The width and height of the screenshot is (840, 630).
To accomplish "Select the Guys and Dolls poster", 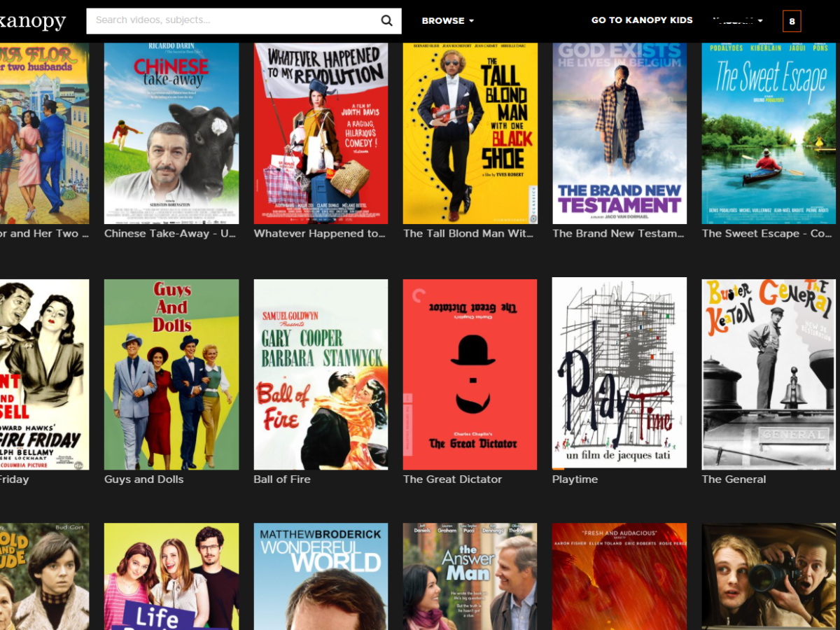I will tap(171, 374).
